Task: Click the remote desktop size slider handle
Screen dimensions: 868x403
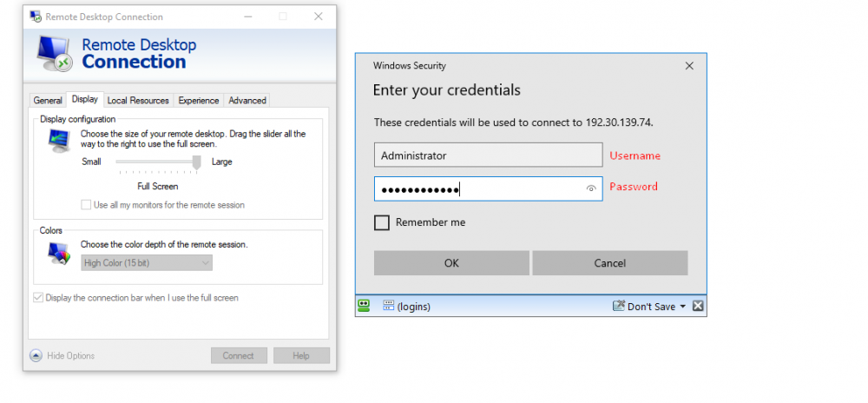Action: [x=196, y=163]
